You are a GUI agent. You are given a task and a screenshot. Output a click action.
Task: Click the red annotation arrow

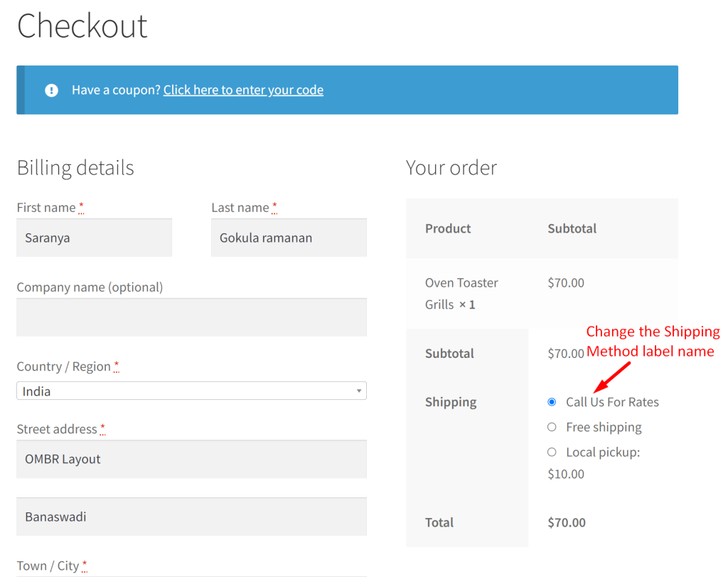tap(611, 376)
